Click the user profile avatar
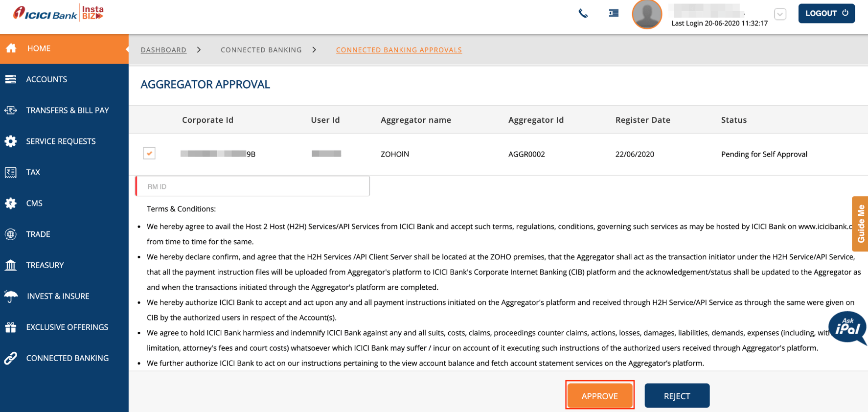 coord(646,15)
